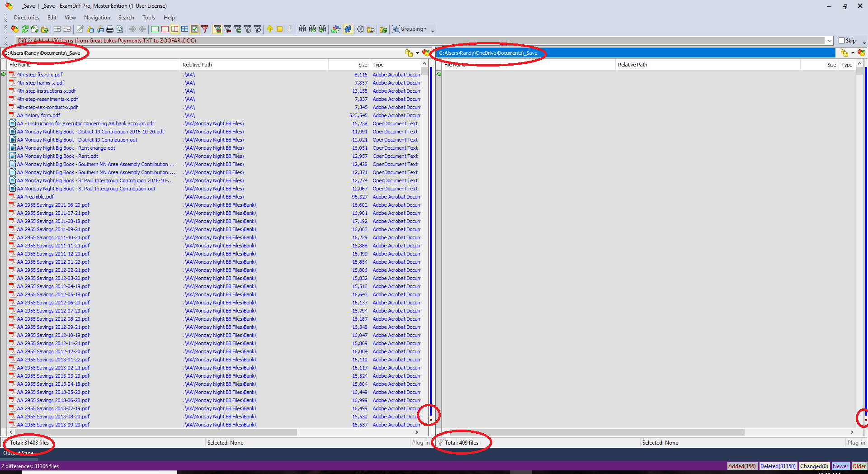Sort left pane by Relative Path column
This screenshot has width=868, height=474.
tap(255, 65)
